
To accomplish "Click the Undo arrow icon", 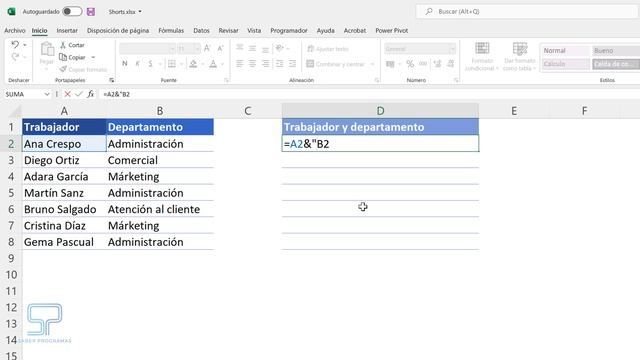I will tap(15, 44).
